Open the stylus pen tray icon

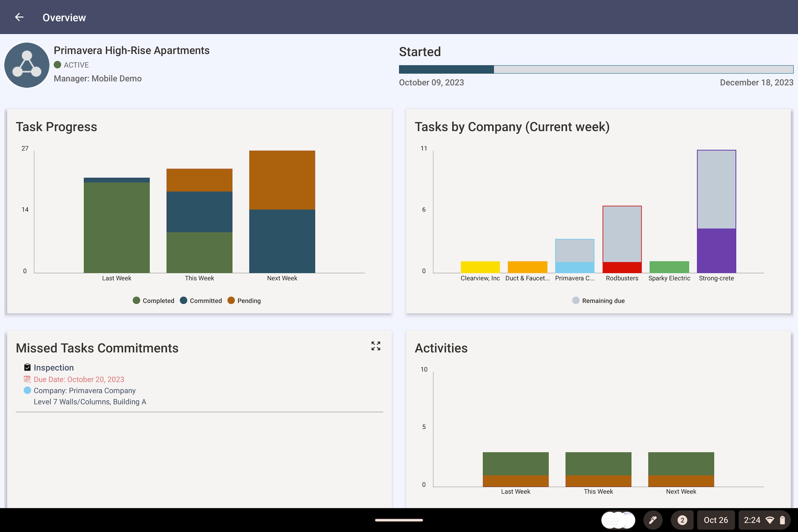653,520
